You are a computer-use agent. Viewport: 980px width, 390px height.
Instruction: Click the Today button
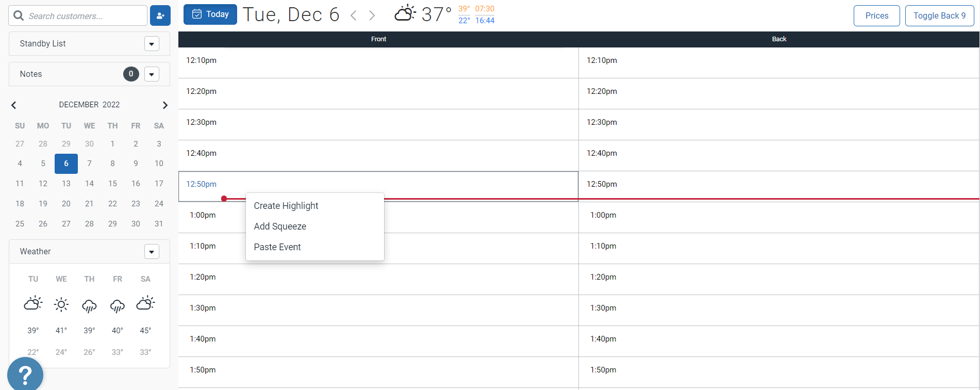pyautogui.click(x=210, y=14)
